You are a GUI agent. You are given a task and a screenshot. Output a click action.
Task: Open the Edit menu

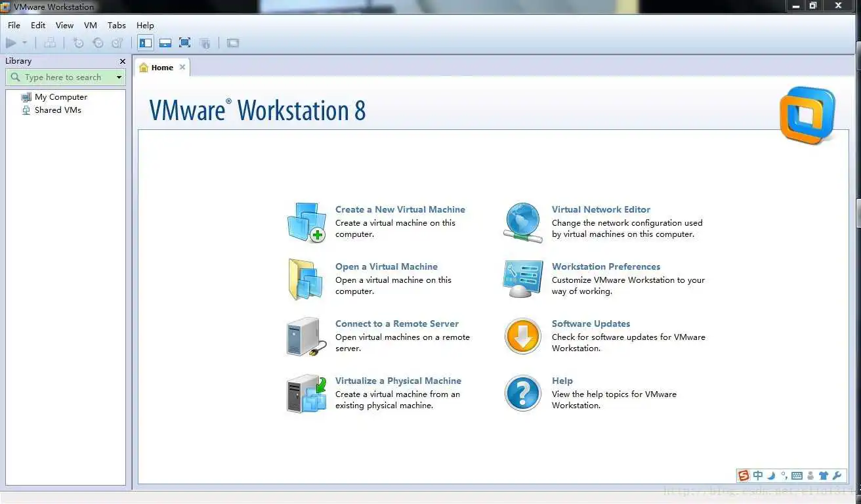pos(38,25)
